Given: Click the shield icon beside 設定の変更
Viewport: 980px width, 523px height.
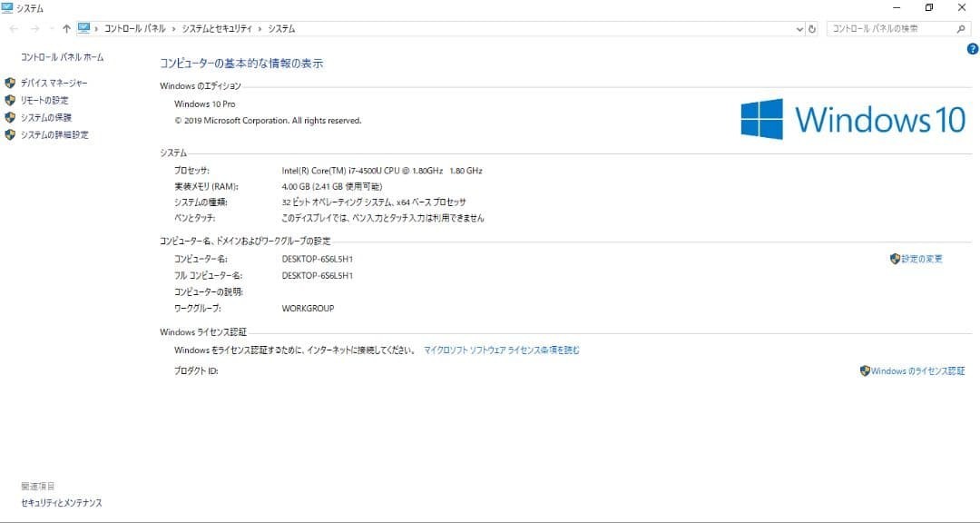Looking at the screenshot, I should point(895,259).
